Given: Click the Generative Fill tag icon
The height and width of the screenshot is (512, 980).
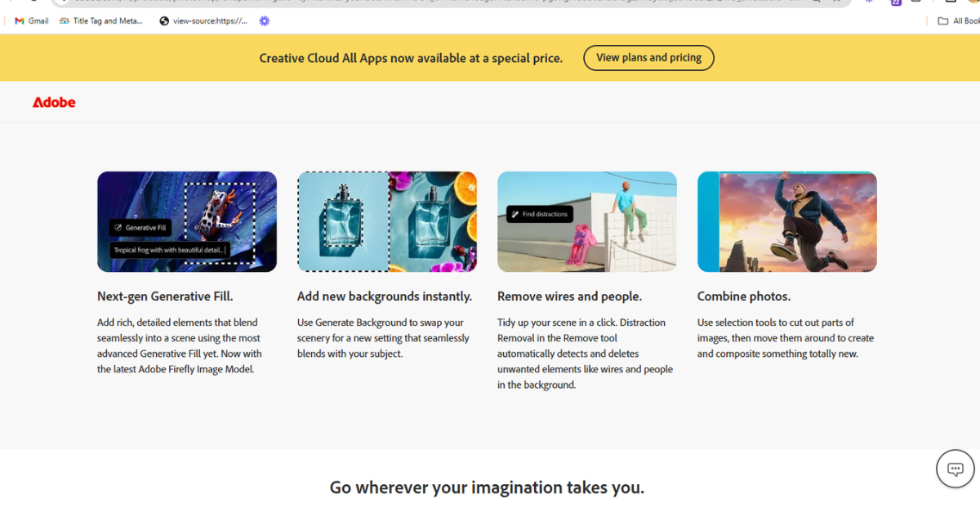Looking at the screenshot, I should click(x=118, y=228).
